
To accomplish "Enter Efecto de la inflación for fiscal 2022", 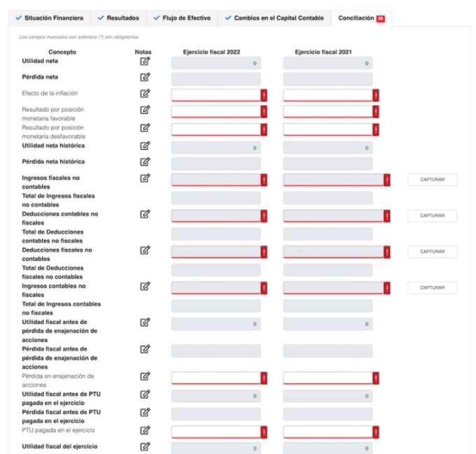I will 216,95.
